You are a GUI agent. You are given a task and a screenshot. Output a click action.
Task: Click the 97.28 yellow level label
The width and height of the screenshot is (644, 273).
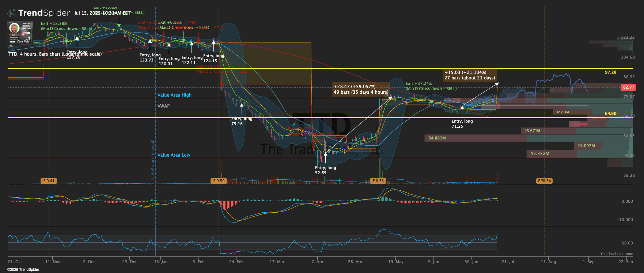(610, 72)
